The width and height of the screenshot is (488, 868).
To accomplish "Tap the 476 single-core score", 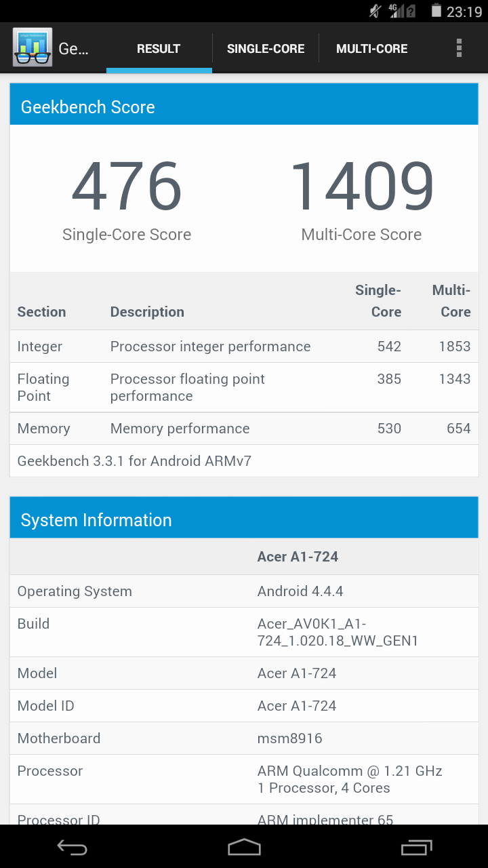I will pyautogui.click(x=127, y=186).
